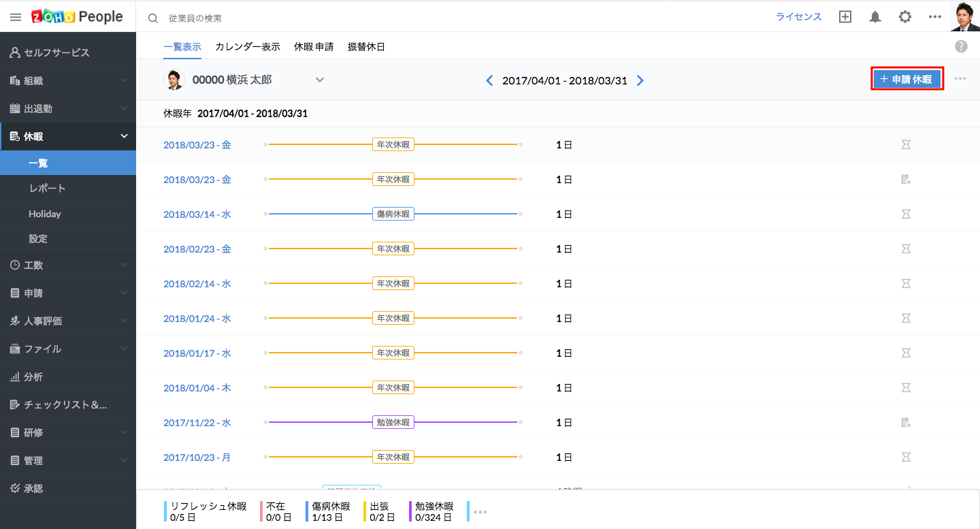Click hourglass icon on 2018/03/14 row

pyautogui.click(x=905, y=214)
